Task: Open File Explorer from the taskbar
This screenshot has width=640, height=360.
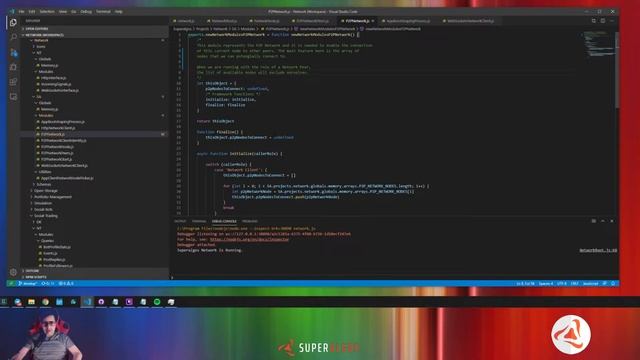Action: coord(31,302)
